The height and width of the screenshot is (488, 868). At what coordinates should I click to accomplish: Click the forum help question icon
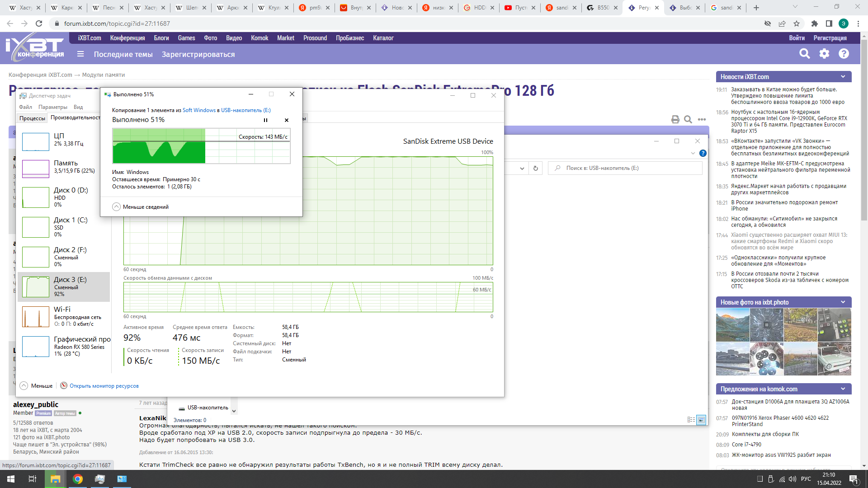tap(844, 54)
